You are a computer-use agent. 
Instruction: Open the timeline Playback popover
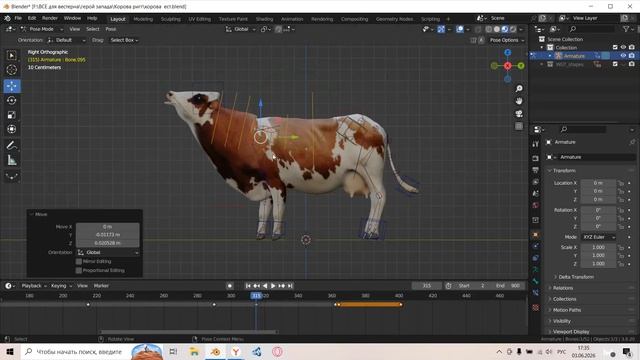pyautogui.click(x=33, y=286)
